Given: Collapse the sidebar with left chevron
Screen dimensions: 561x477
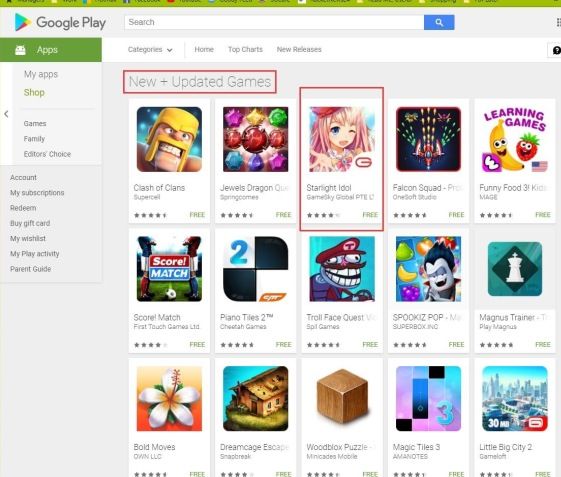Looking at the screenshot, I should pos(6,114).
